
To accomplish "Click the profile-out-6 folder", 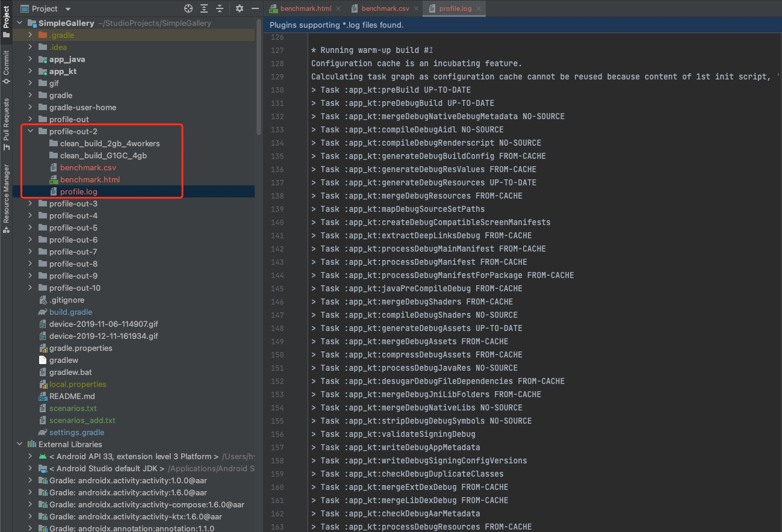I will point(73,240).
